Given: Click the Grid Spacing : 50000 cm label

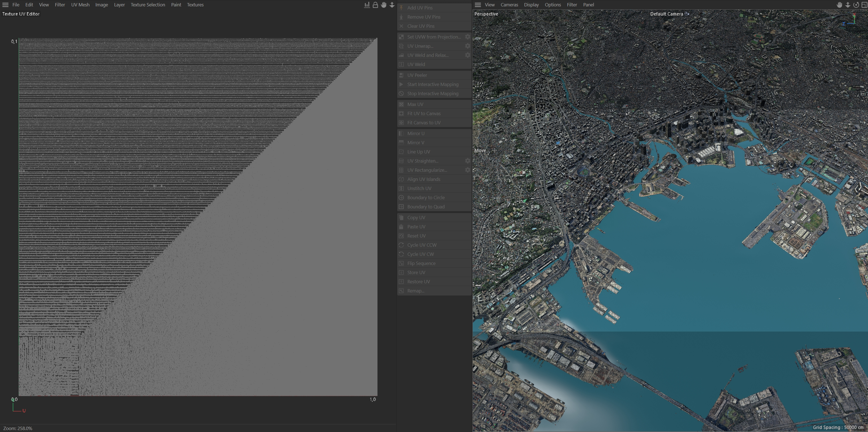Looking at the screenshot, I should tap(838, 427).
